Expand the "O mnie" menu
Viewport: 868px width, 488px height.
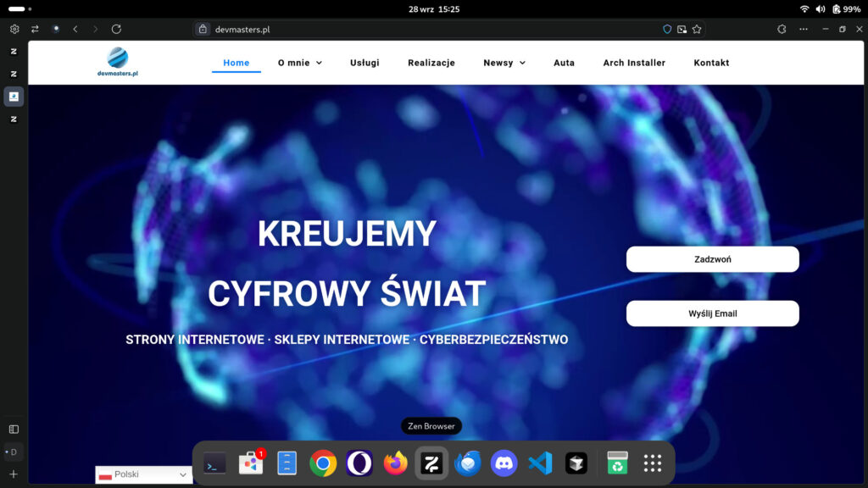pyautogui.click(x=299, y=63)
